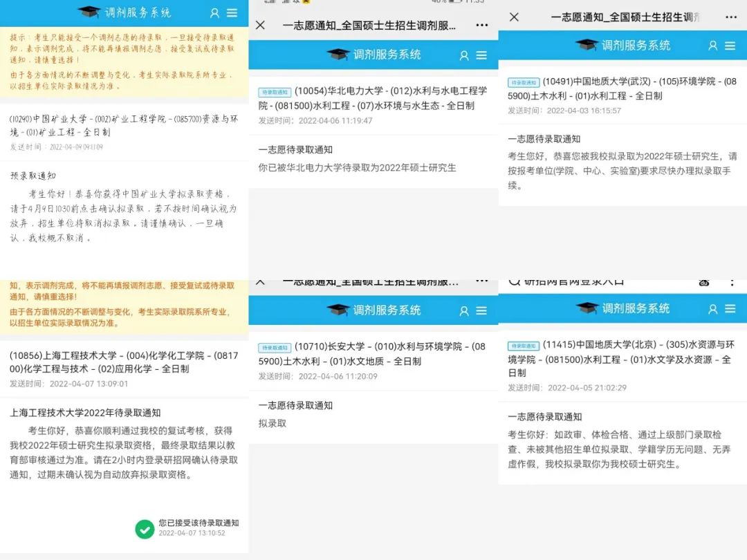Open hamburger menu above 中国地质大学(武汉) notice
Viewport: 747px width, 560px height.
point(730,46)
